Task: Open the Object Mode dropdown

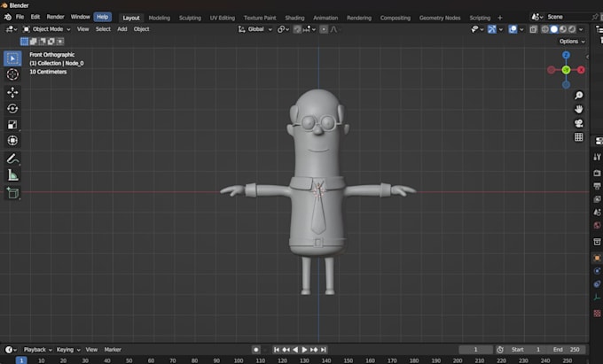Action: (47, 29)
